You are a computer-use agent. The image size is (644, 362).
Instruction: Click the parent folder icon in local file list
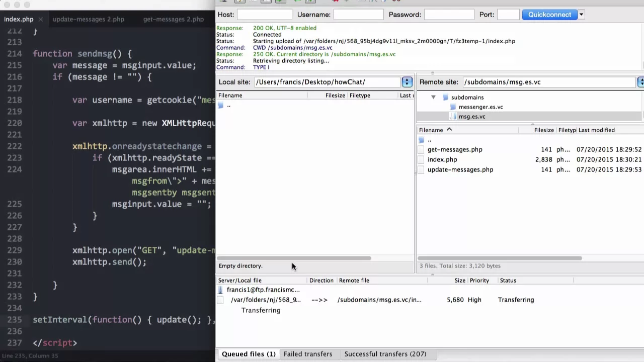[221, 106]
